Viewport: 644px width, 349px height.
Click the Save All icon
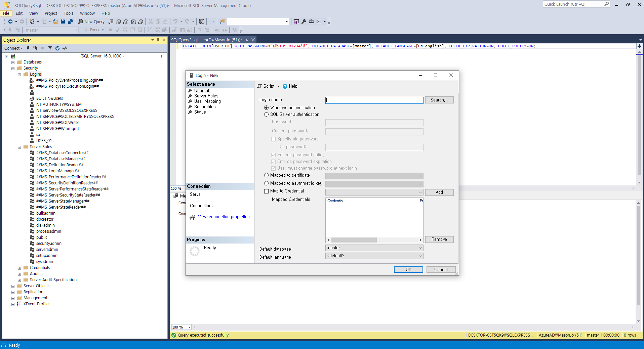point(70,21)
